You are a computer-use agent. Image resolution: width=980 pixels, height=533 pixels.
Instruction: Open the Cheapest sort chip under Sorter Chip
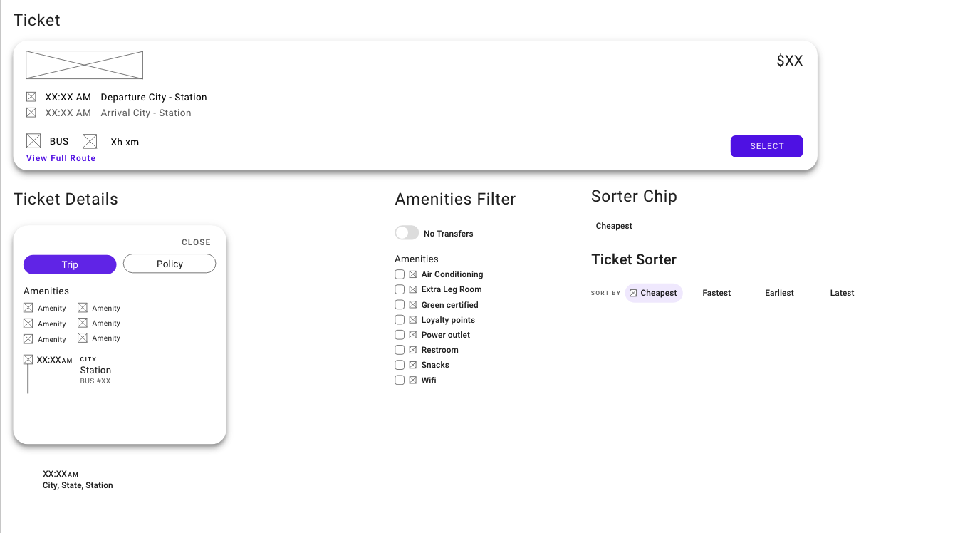coord(613,226)
